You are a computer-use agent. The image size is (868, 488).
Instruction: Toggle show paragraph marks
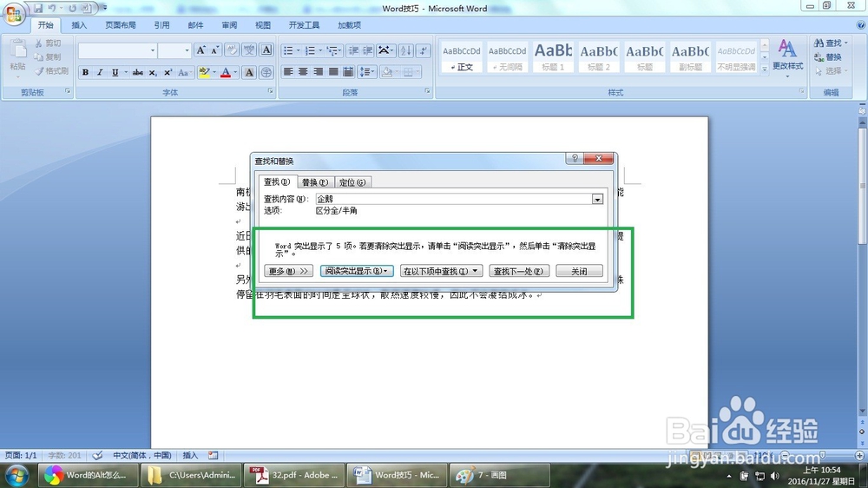[423, 50]
